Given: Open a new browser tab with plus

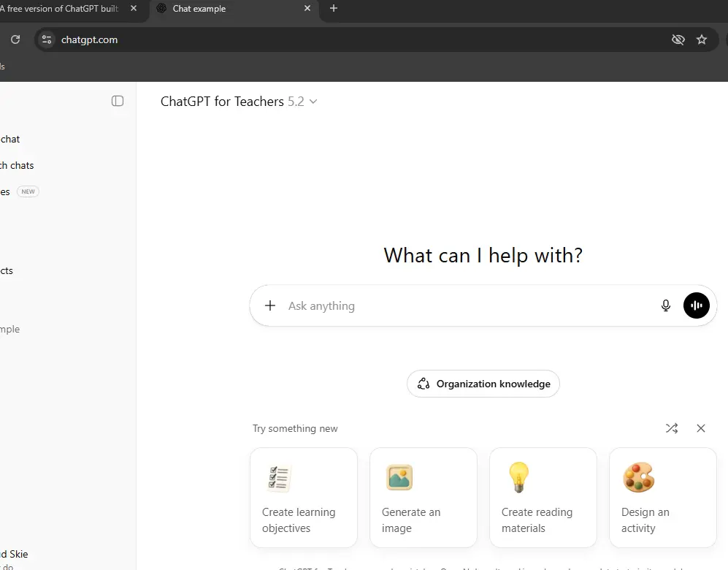Looking at the screenshot, I should (334, 8).
